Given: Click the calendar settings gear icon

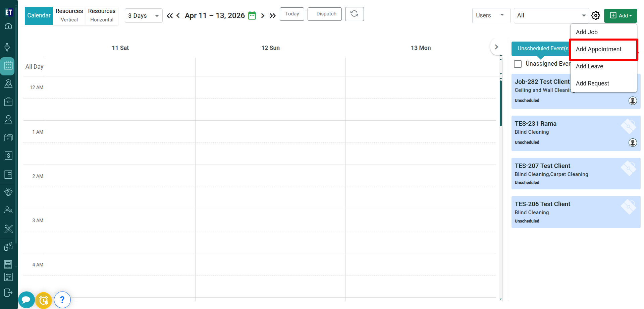Looking at the screenshot, I should click(596, 15).
